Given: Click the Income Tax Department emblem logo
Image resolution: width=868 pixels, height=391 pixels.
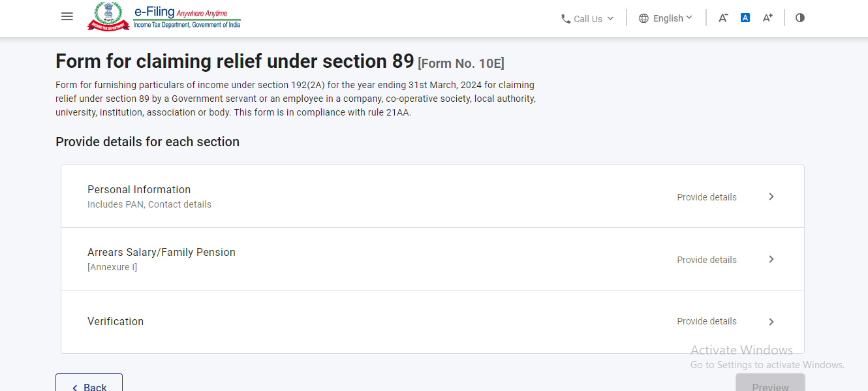Looking at the screenshot, I should point(108,16).
